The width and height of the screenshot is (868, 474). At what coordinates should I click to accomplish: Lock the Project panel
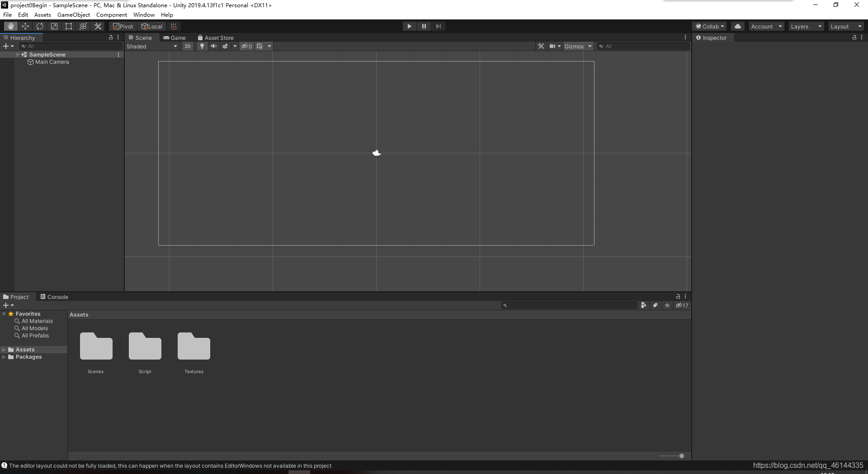coord(678,297)
